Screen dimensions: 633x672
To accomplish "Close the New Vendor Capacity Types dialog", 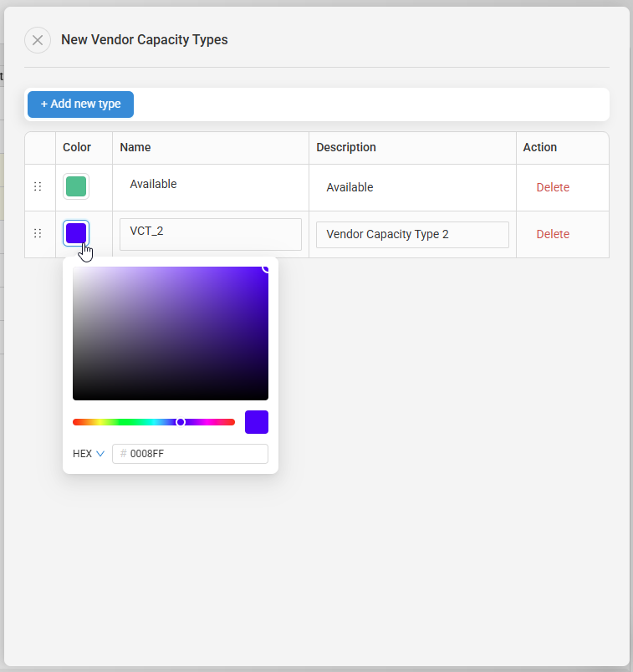I will tap(38, 40).
